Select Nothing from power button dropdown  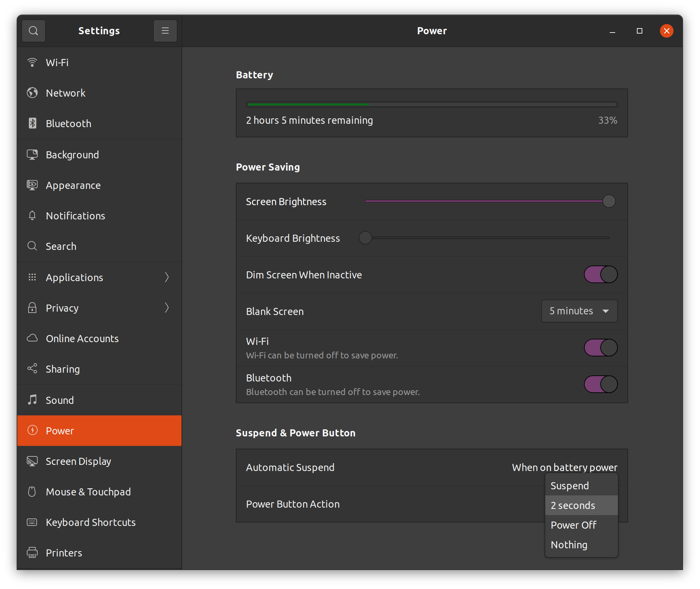point(568,544)
